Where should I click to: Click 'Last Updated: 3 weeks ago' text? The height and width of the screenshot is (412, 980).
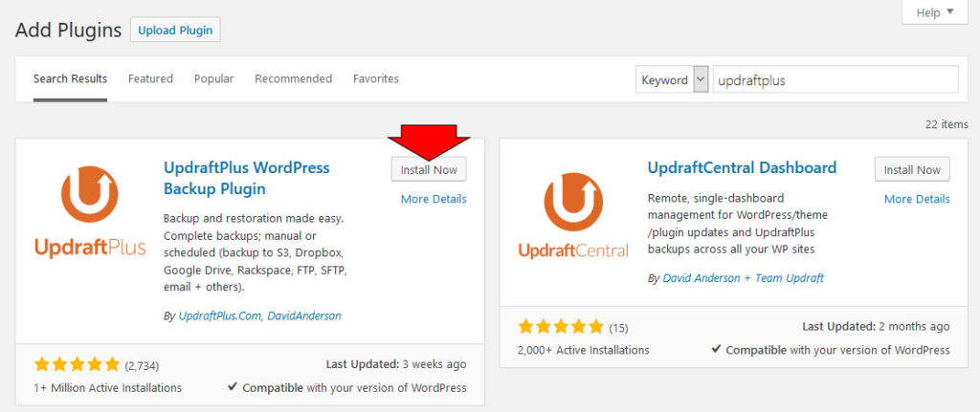tap(395, 363)
